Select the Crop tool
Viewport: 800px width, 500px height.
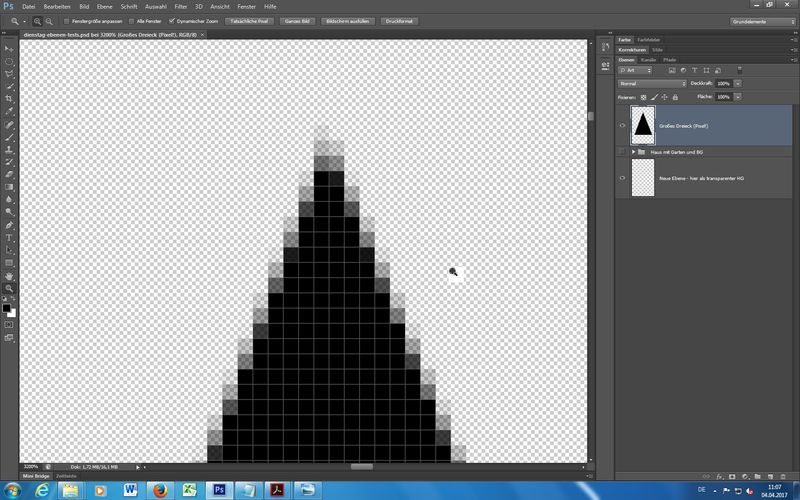[10, 99]
